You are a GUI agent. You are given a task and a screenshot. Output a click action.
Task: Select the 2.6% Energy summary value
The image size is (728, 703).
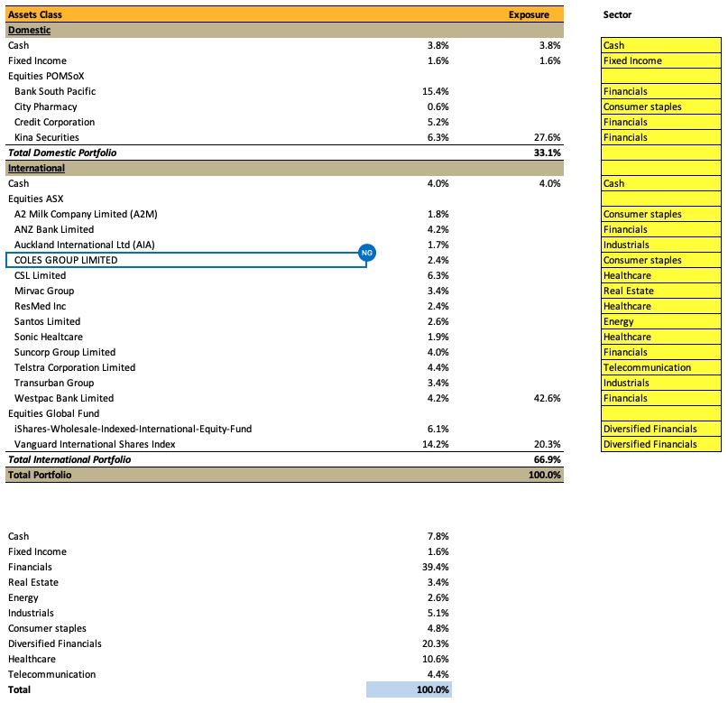click(x=438, y=597)
